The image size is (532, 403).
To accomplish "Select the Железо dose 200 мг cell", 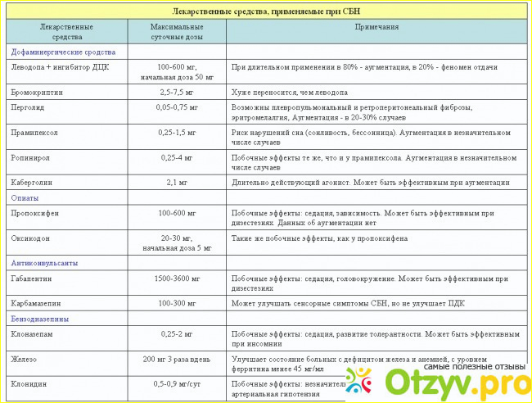I will pos(178,360).
